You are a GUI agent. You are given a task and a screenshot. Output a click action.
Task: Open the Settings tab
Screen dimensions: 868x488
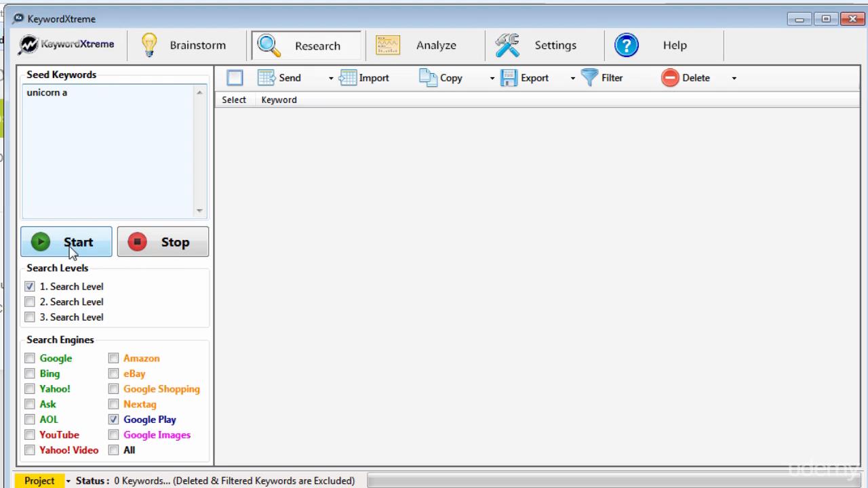pos(545,45)
